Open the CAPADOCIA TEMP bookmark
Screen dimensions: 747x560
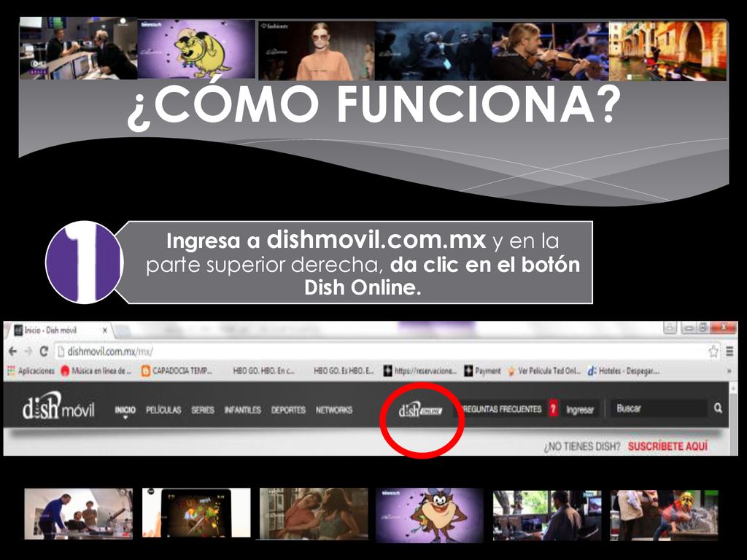(177, 370)
